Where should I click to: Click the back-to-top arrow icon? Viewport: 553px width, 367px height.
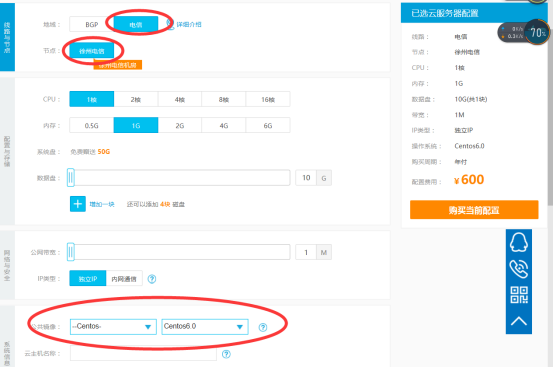point(519,321)
